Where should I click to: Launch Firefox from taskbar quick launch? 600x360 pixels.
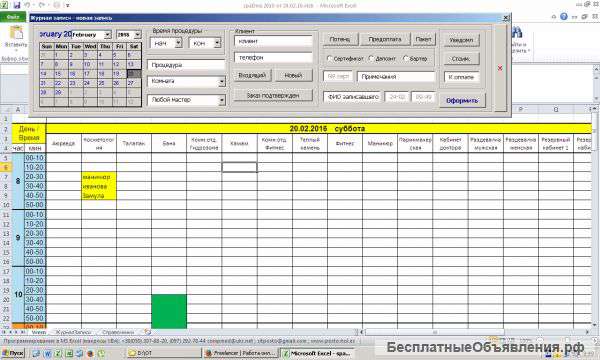point(90,353)
